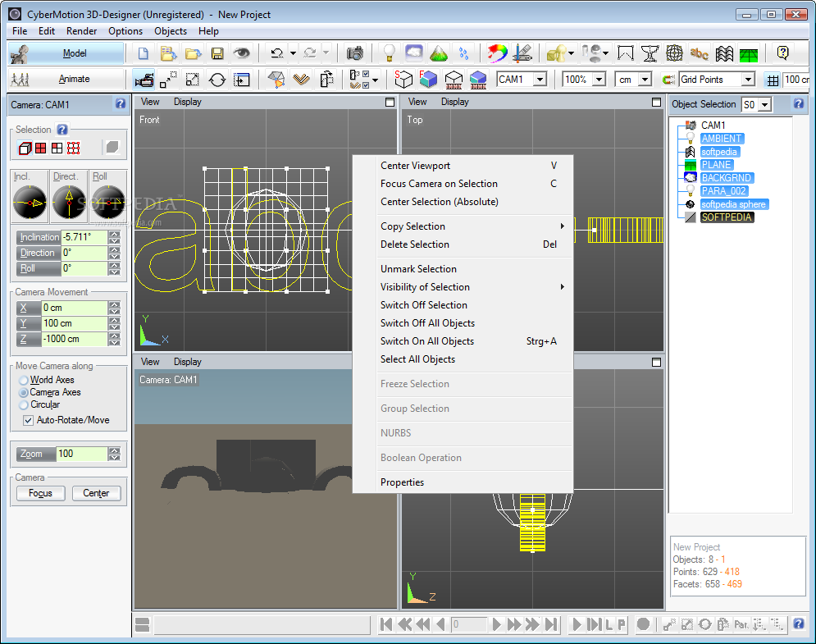
Task: Select Circular movement radio button
Action: (x=24, y=405)
